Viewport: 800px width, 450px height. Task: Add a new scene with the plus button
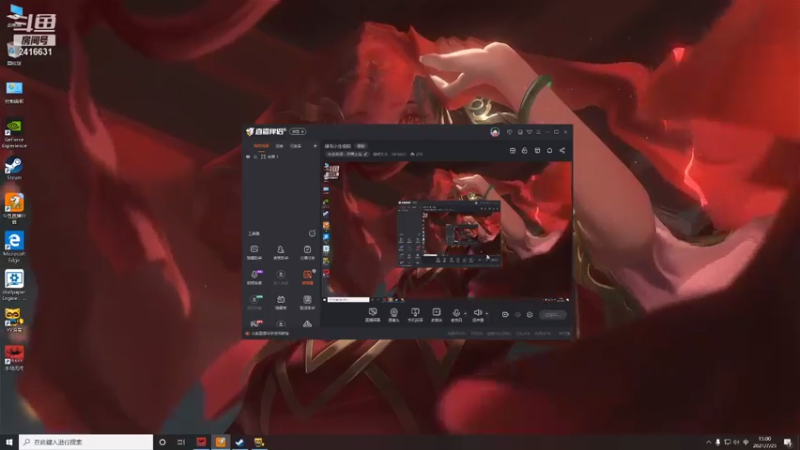click(x=315, y=146)
